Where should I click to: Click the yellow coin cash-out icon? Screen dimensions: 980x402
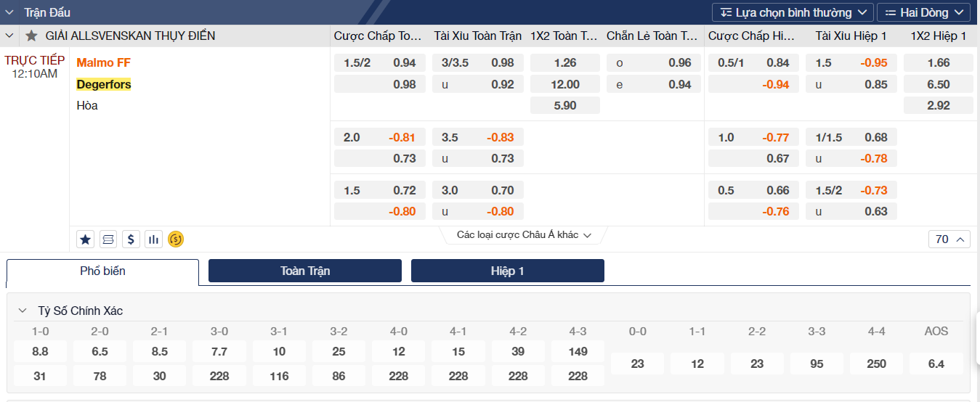pyautogui.click(x=176, y=239)
